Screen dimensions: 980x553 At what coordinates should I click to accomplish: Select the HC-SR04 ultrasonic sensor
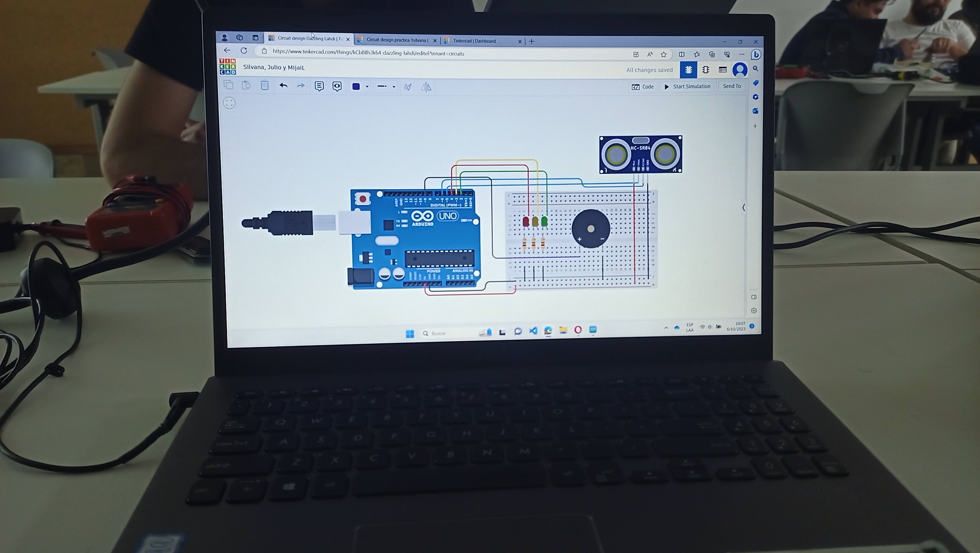[x=641, y=154]
